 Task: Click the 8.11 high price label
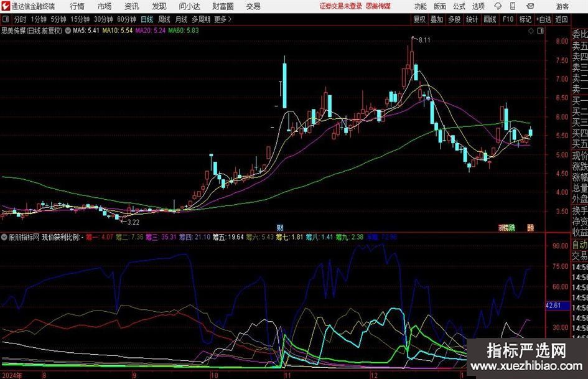pyautogui.click(x=424, y=40)
